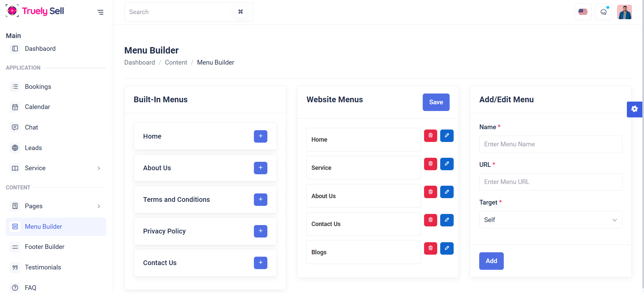
Task: Open the chat notifications icon
Action: [x=603, y=12]
